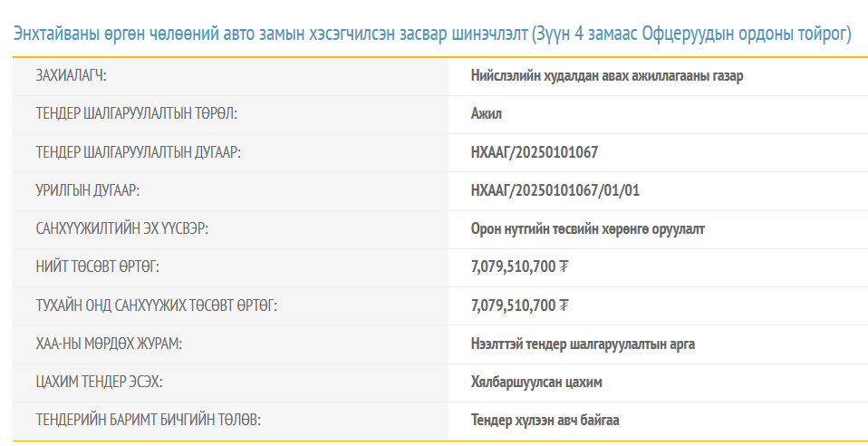Click the УРИЛГЫН ДУГААР label

[88, 190]
